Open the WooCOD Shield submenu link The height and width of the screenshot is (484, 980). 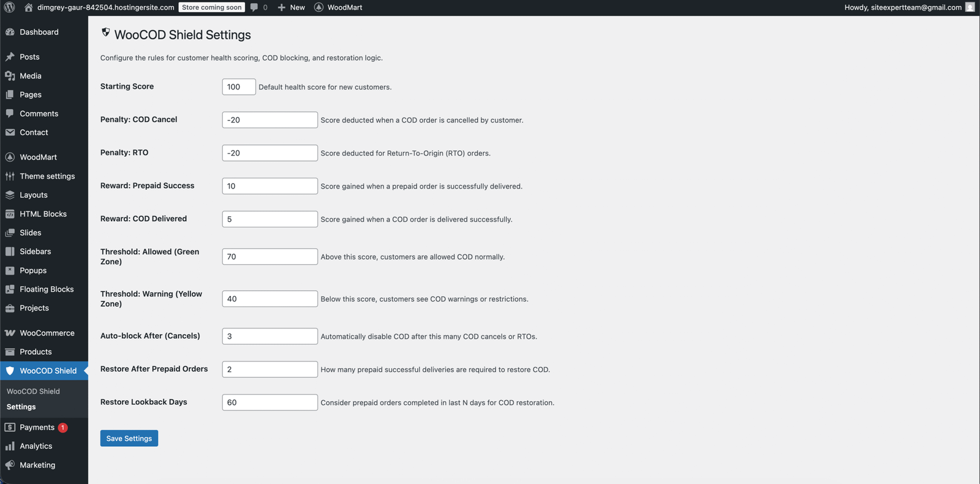coord(33,391)
